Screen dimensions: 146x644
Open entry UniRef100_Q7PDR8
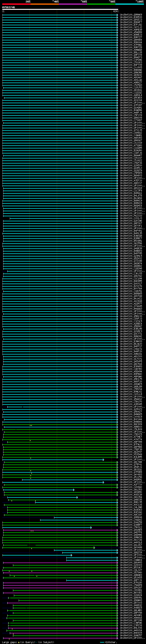tap(131, 472)
